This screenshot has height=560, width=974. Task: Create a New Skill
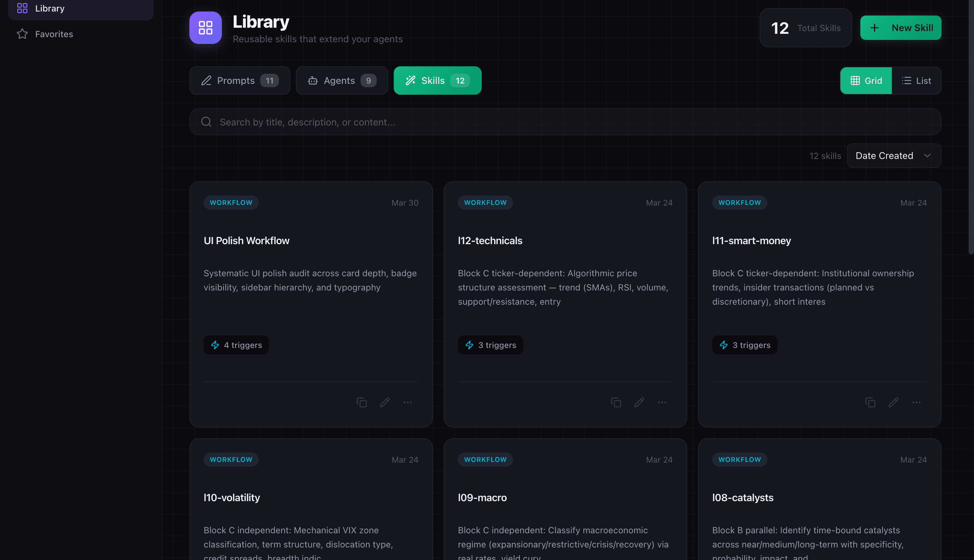(901, 28)
